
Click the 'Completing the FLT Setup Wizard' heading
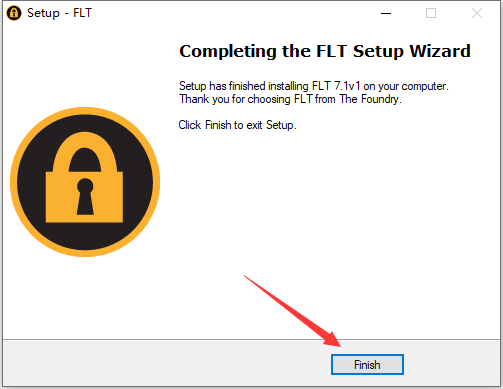[325, 51]
